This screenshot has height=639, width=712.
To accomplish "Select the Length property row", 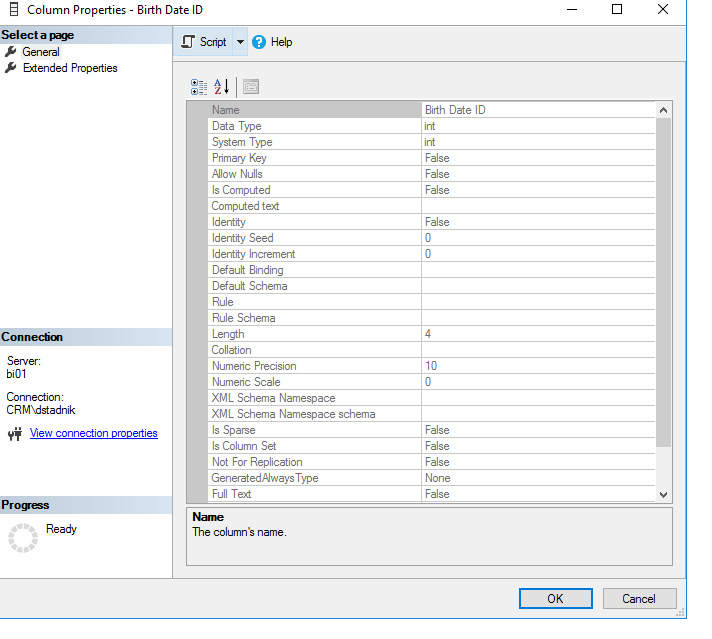I will pyautogui.click(x=431, y=334).
